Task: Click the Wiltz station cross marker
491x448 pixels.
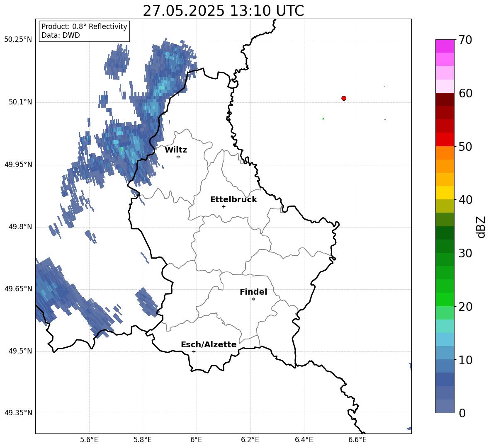Action: (x=178, y=157)
